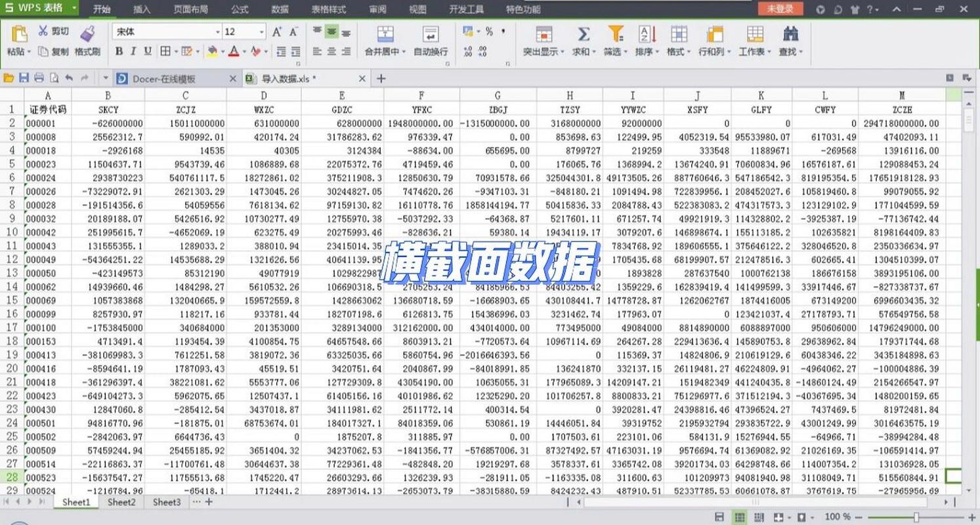Open the 数据 (Data) tab
The width and height of the screenshot is (980, 525).
click(280, 9)
